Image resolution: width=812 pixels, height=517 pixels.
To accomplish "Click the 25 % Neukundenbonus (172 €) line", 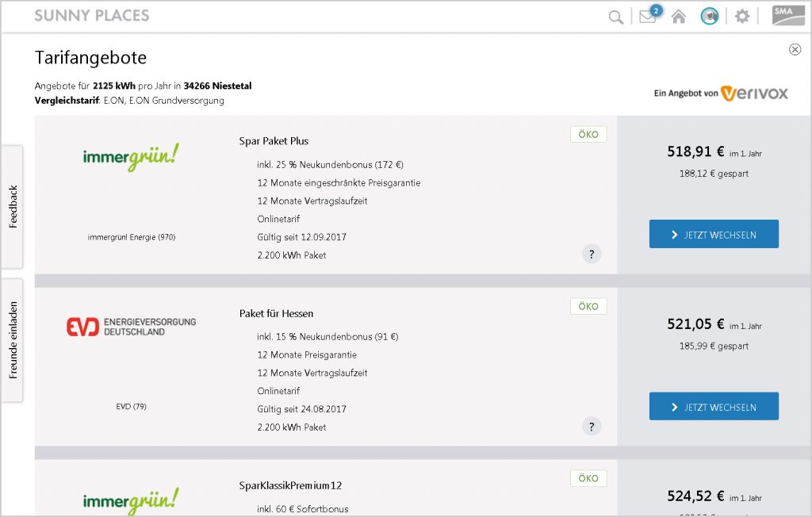I will coord(330,165).
